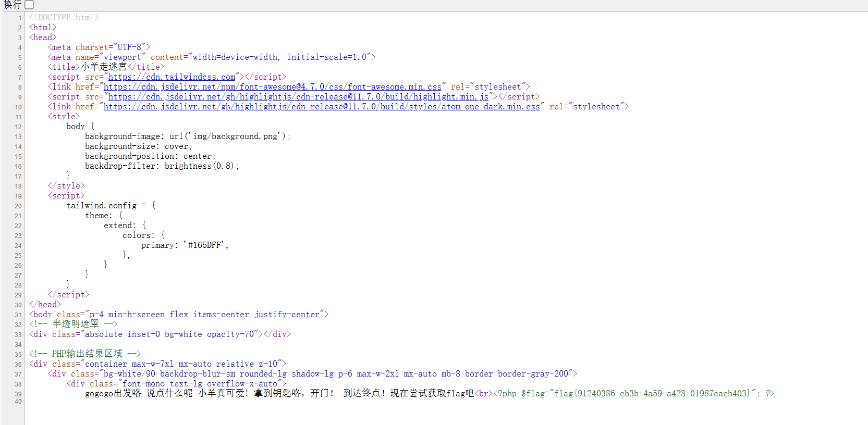Viewport: 868px width, 425px height.
Task: Click line number 1 in the gutter
Action: 20,18
